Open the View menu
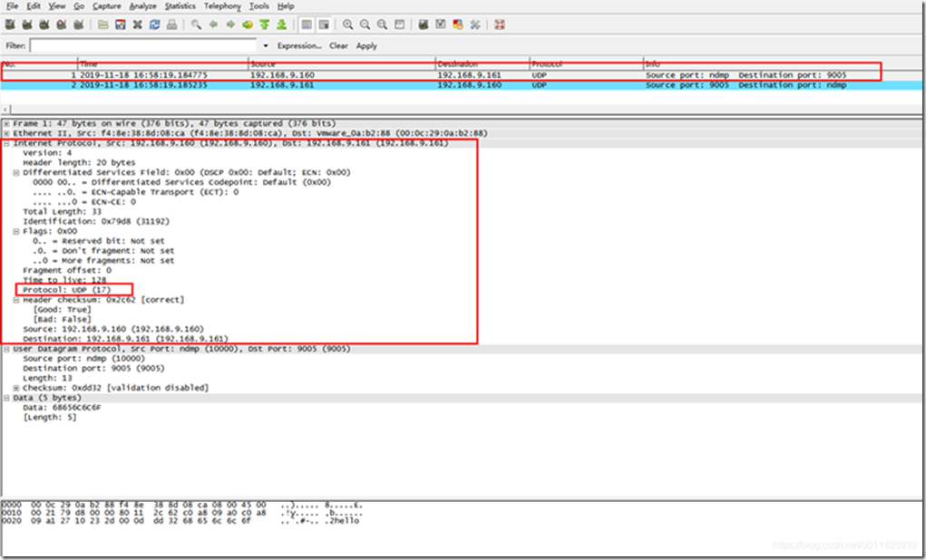 pyautogui.click(x=57, y=6)
